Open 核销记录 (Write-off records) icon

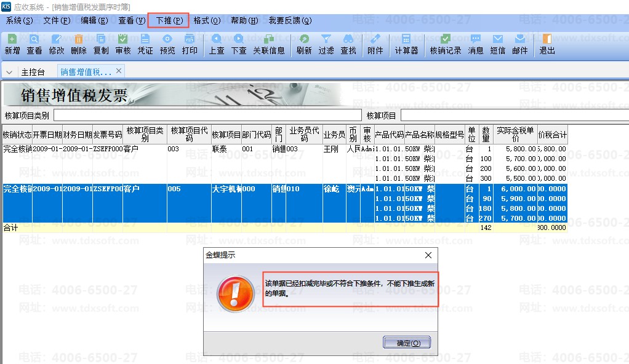click(x=446, y=44)
